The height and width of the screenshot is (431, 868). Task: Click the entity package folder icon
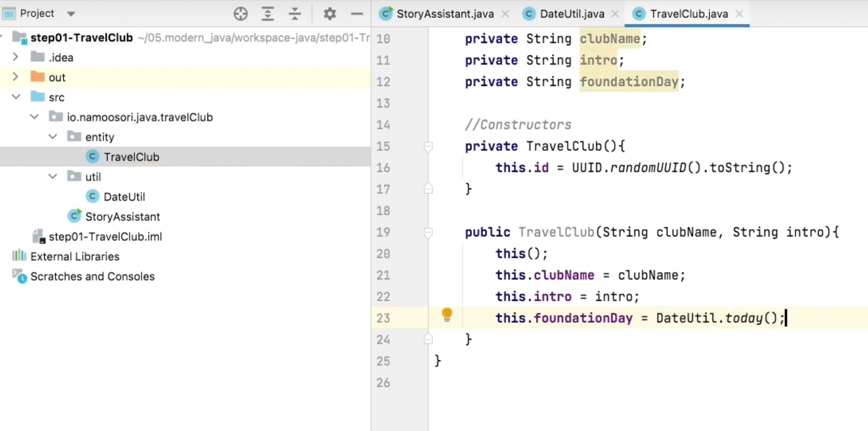pyautogui.click(x=74, y=136)
